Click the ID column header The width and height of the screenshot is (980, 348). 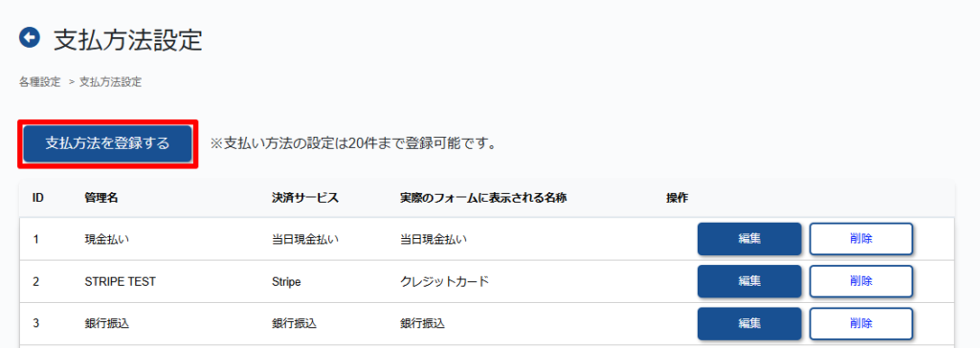38,198
